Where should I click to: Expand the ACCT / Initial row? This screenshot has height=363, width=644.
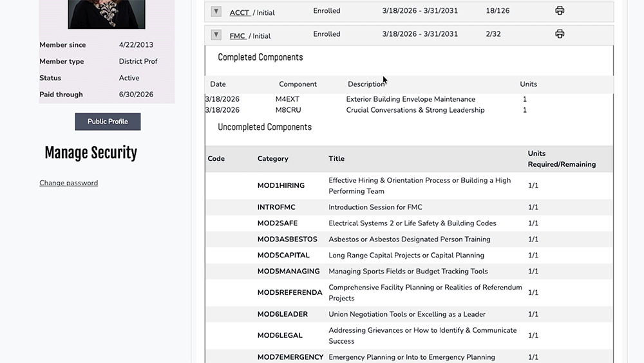click(x=216, y=12)
